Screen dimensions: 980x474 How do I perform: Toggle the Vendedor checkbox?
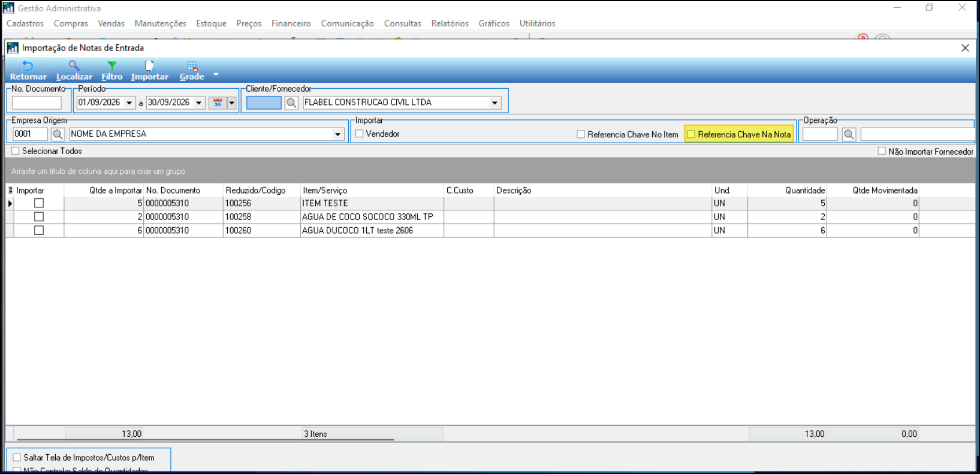pyautogui.click(x=360, y=134)
